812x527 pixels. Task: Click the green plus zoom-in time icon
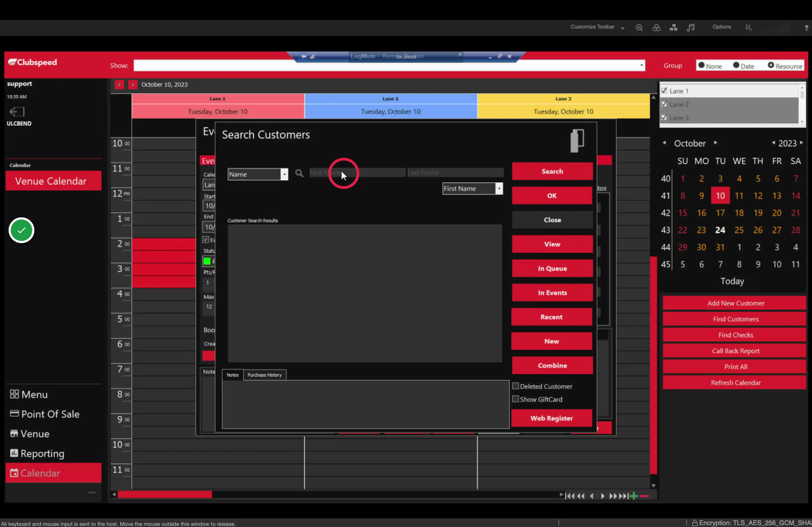633,496
